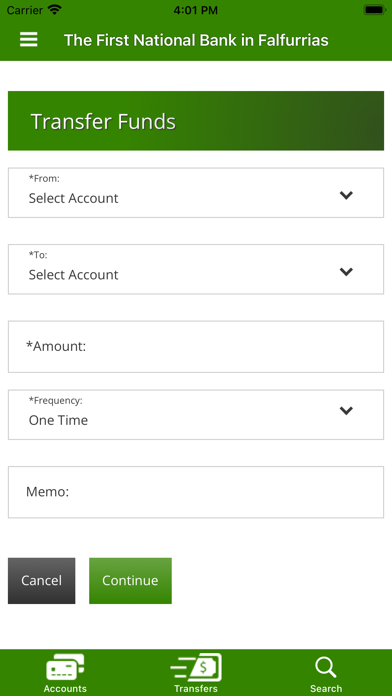Viewport: 392px width, 696px height.
Task: Expand the Frequency One Time dropdown
Action: 196,415
